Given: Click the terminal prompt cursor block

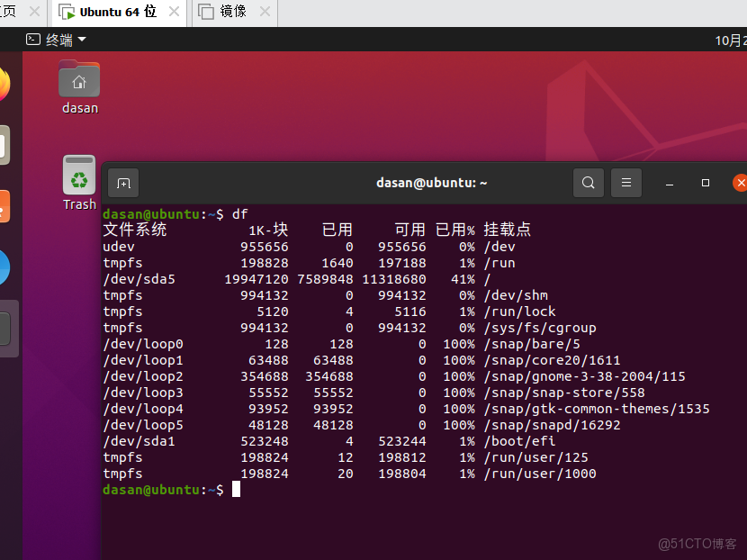Looking at the screenshot, I should tap(237, 490).
